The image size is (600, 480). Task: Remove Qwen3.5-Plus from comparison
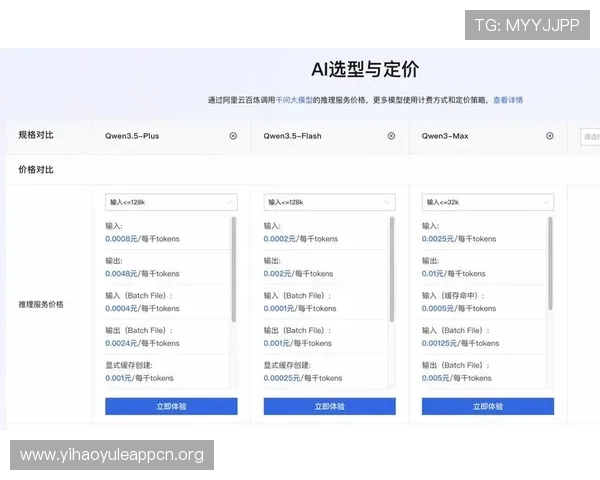click(x=233, y=136)
